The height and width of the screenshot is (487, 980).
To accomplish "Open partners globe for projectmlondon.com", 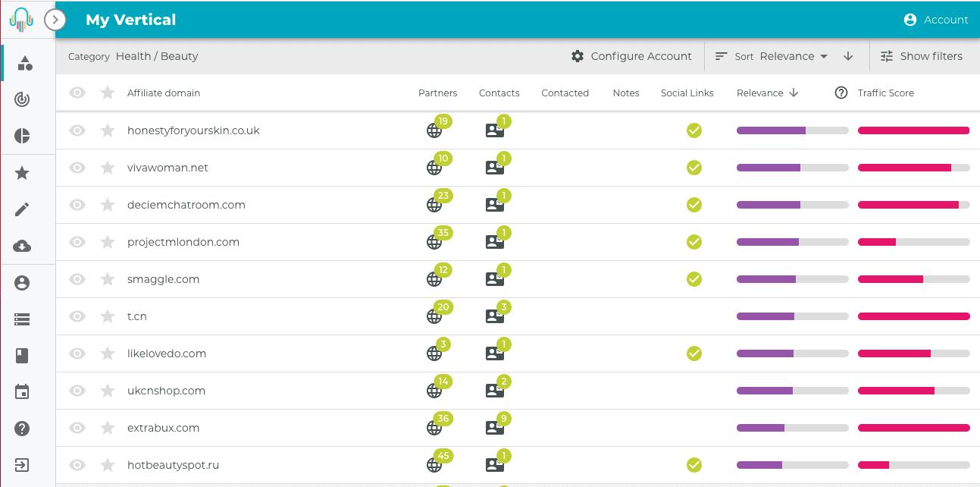I will pos(434,242).
